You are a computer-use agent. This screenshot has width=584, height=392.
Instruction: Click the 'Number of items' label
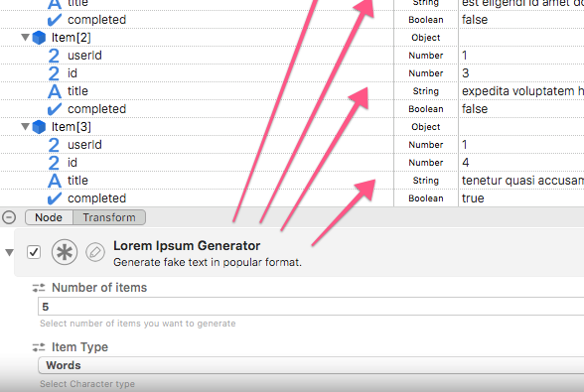pos(99,288)
